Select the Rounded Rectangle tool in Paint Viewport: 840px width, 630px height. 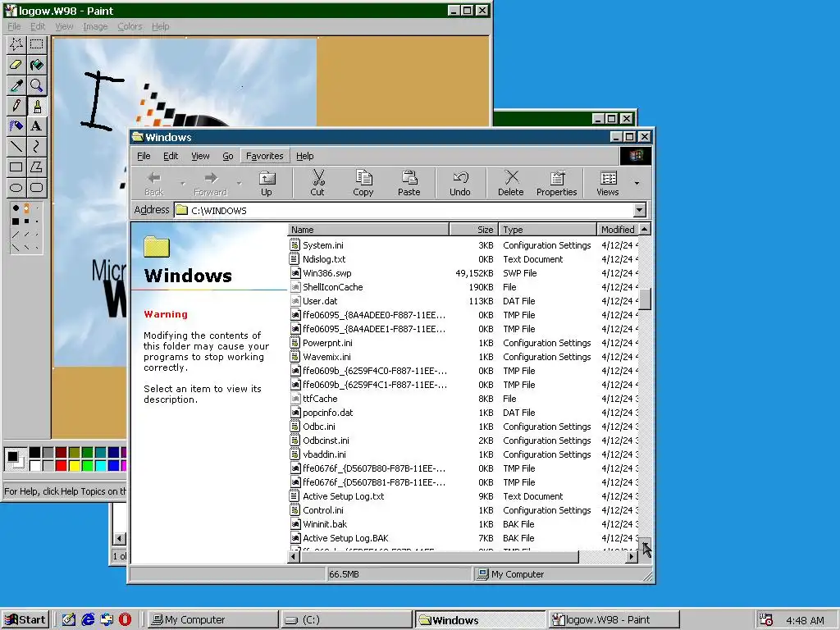click(36, 188)
